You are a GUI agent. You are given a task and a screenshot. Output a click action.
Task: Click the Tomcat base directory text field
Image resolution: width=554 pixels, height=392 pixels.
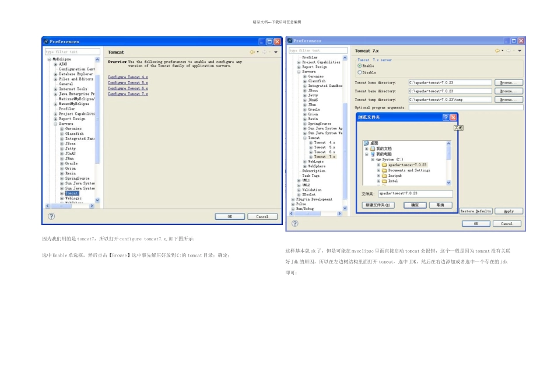450,91
